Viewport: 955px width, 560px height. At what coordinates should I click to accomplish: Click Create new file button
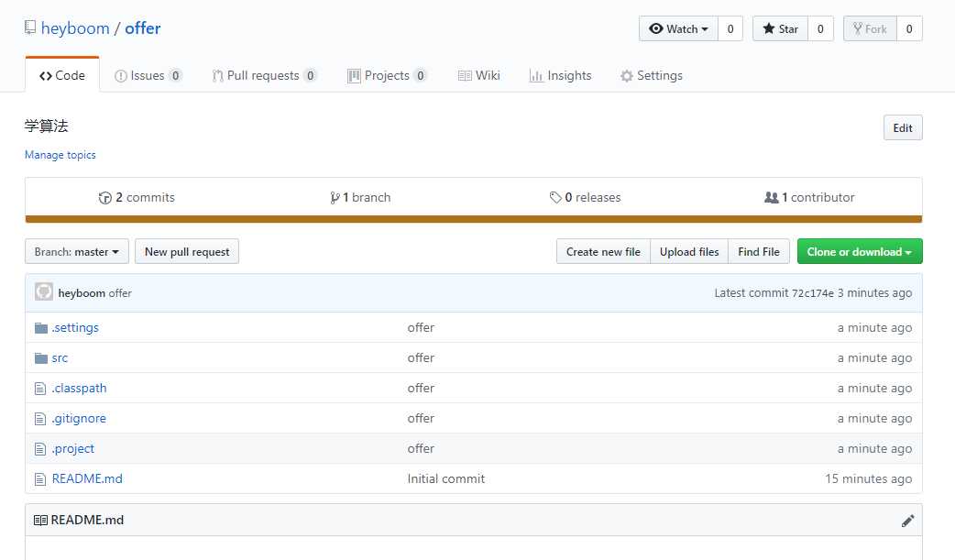pos(603,252)
